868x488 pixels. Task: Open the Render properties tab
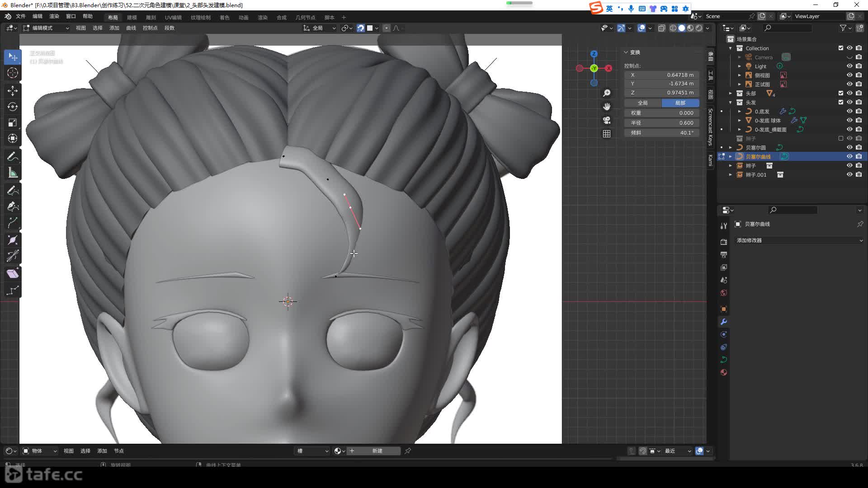click(724, 242)
